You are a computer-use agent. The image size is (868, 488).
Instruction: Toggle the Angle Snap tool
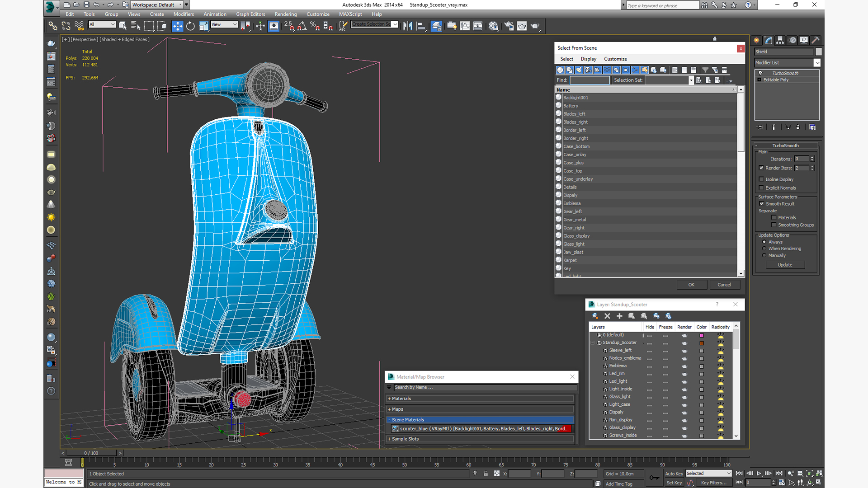coord(302,26)
